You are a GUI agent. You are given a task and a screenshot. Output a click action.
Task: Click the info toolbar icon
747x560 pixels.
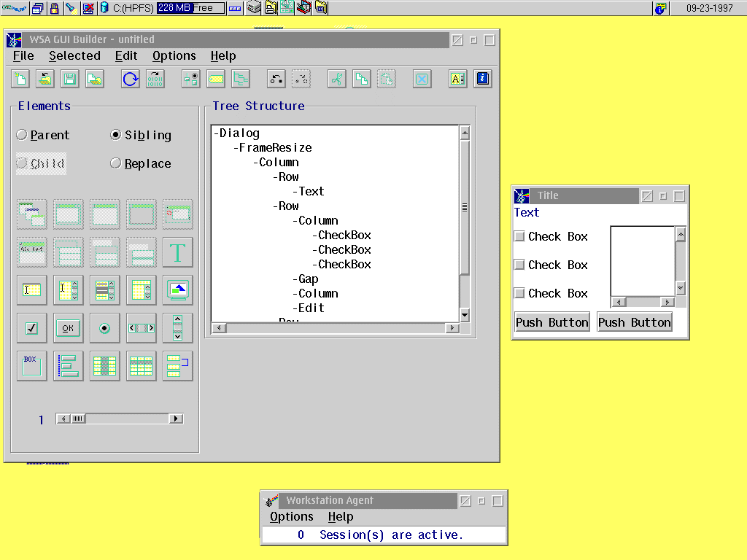(x=482, y=79)
